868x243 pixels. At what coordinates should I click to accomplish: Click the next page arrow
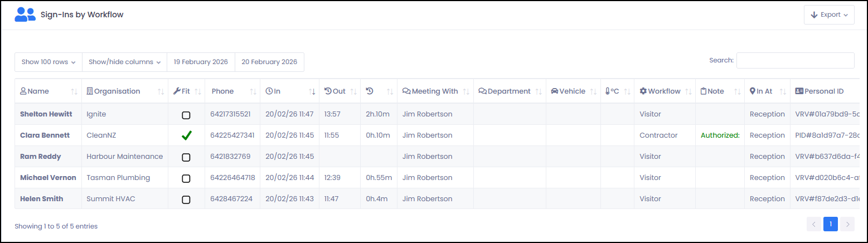point(847,225)
